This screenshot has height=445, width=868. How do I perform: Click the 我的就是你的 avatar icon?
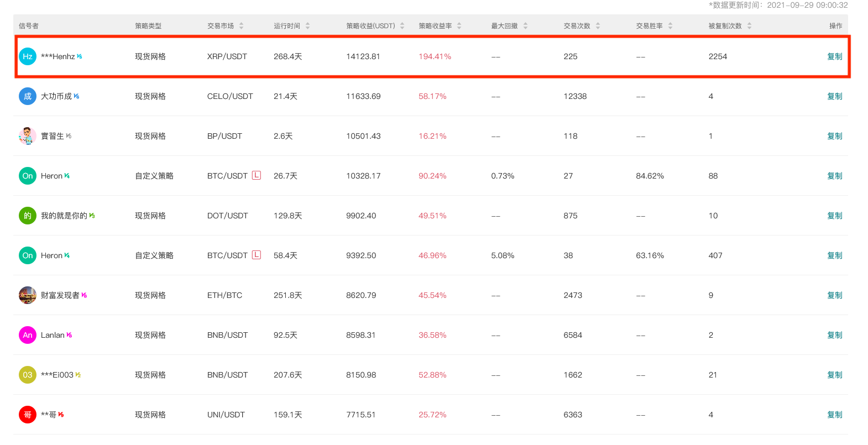(28, 216)
